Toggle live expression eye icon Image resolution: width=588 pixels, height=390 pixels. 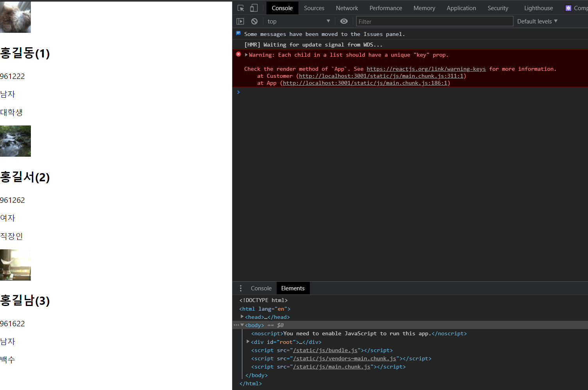pyautogui.click(x=344, y=21)
